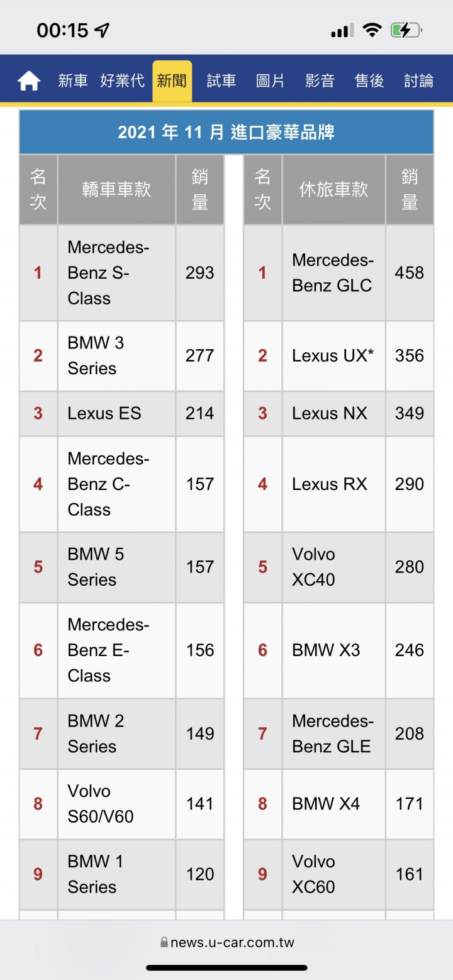Tap the news.u-car.com.tw address bar
Screen dimensions: 453x980
point(226,942)
